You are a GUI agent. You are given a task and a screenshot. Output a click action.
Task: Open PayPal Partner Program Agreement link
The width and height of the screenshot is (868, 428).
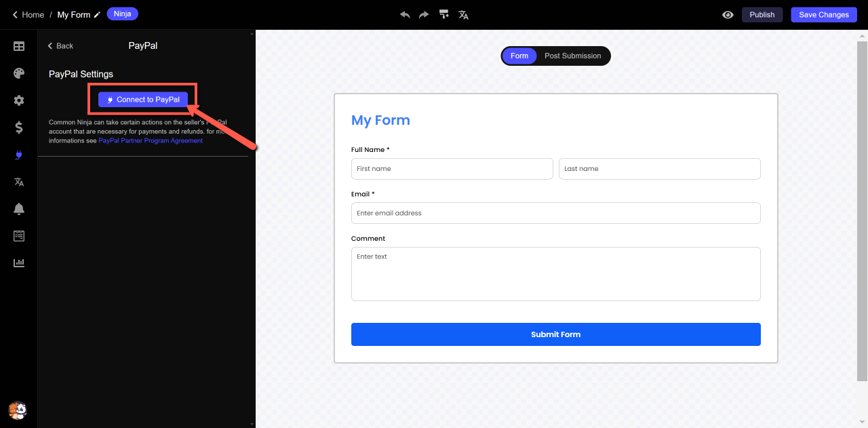[151, 140]
